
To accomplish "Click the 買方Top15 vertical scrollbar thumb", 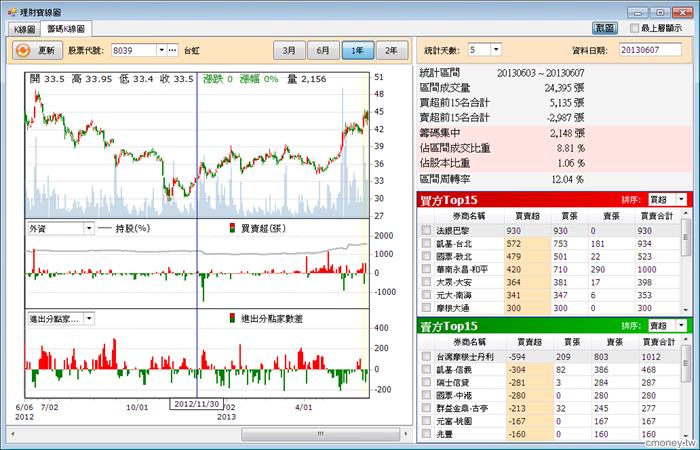I will [x=686, y=238].
